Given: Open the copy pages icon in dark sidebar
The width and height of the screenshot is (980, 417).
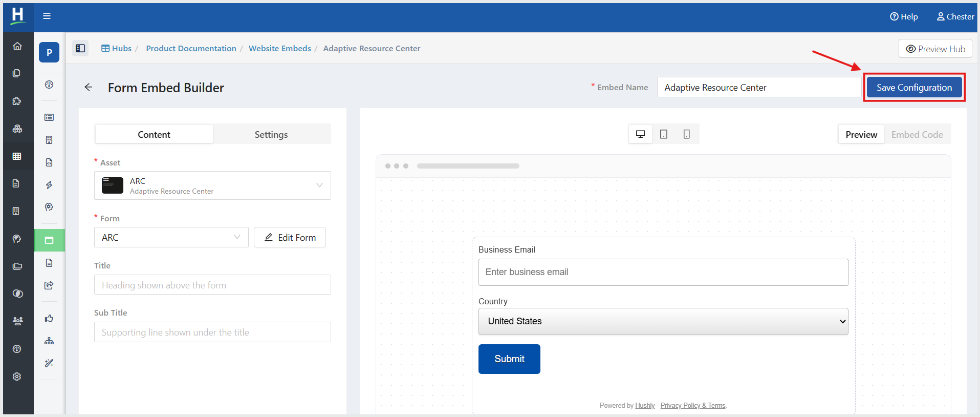Looking at the screenshot, I should 17,73.
